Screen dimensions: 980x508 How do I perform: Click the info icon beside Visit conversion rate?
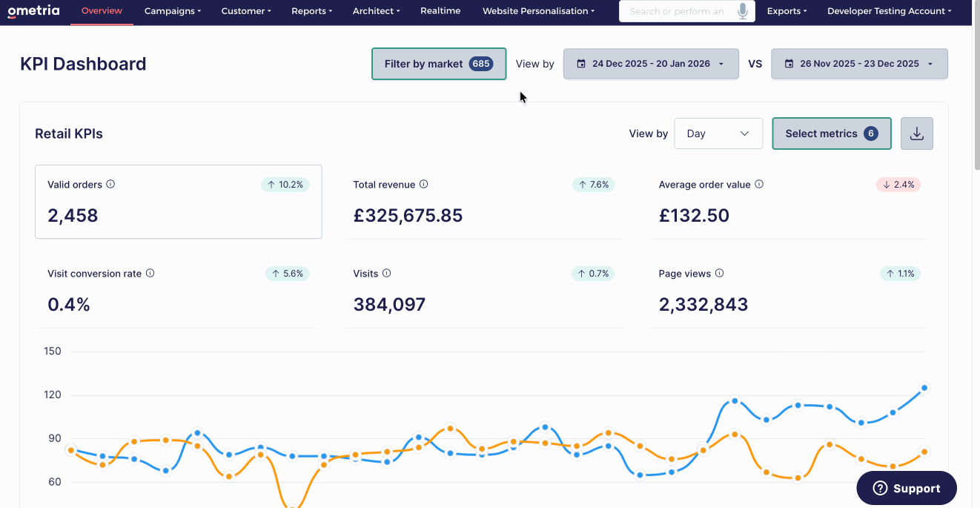click(150, 273)
